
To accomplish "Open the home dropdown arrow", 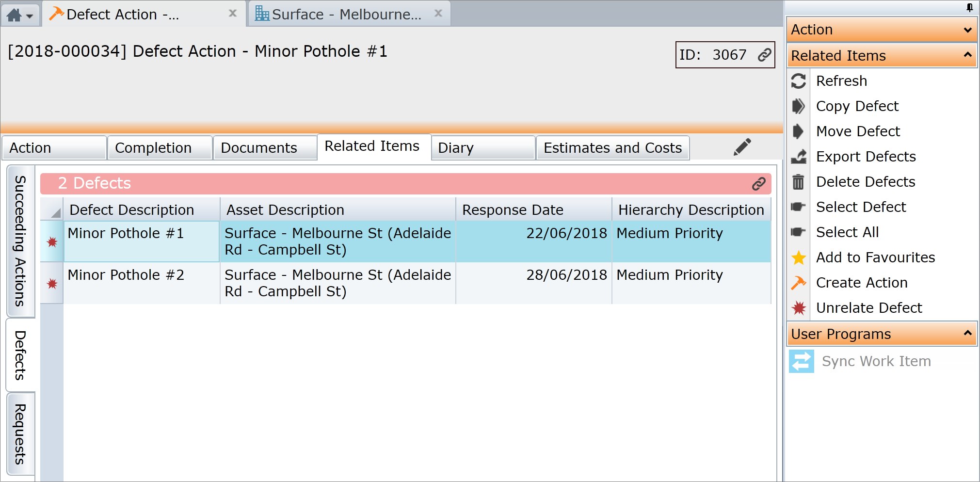I will tap(30, 16).
